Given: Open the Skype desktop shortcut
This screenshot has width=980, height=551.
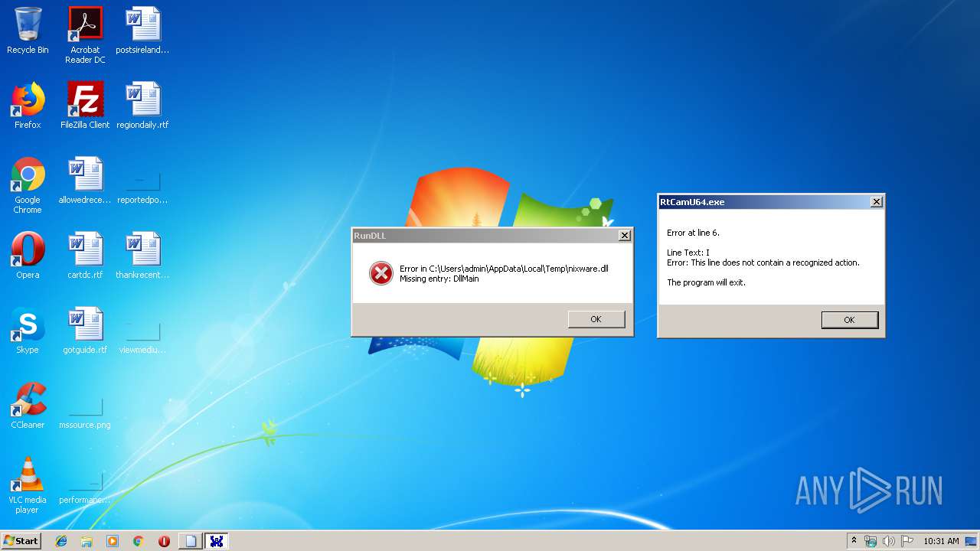Looking at the screenshot, I should pos(28,331).
